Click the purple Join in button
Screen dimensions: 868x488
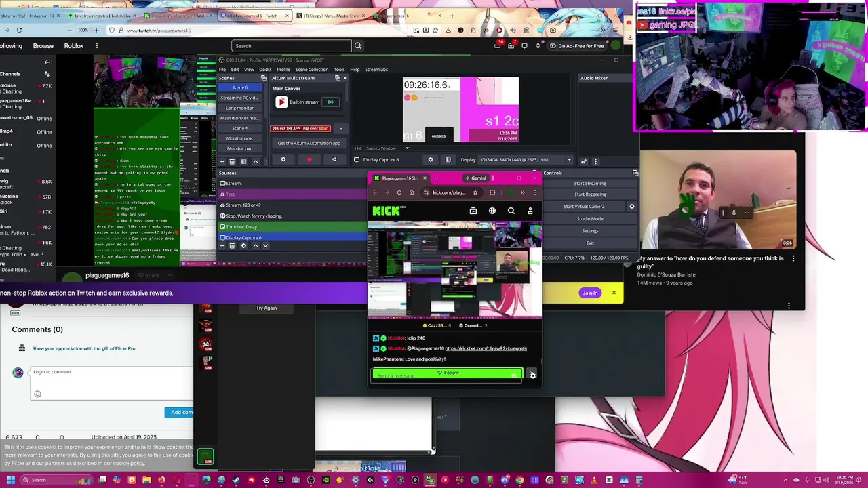point(590,293)
